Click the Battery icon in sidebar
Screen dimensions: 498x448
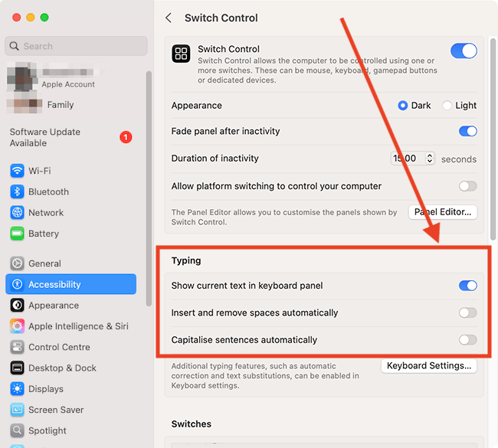pyautogui.click(x=17, y=234)
